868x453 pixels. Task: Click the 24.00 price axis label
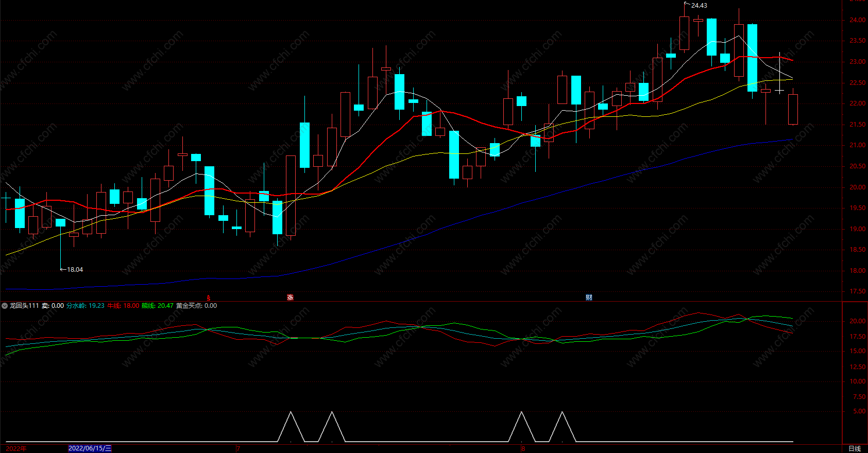point(858,20)
